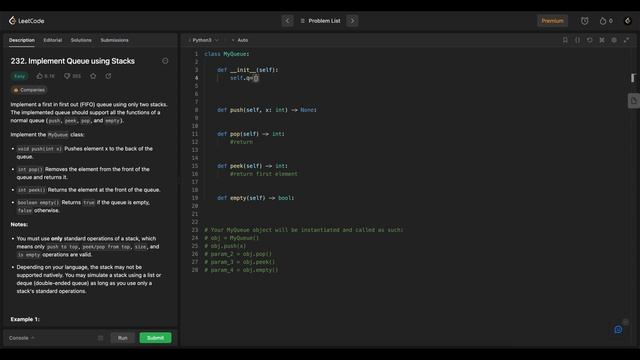Switch to the Submissions tab
640x360 pixels.
pos(114,40)
